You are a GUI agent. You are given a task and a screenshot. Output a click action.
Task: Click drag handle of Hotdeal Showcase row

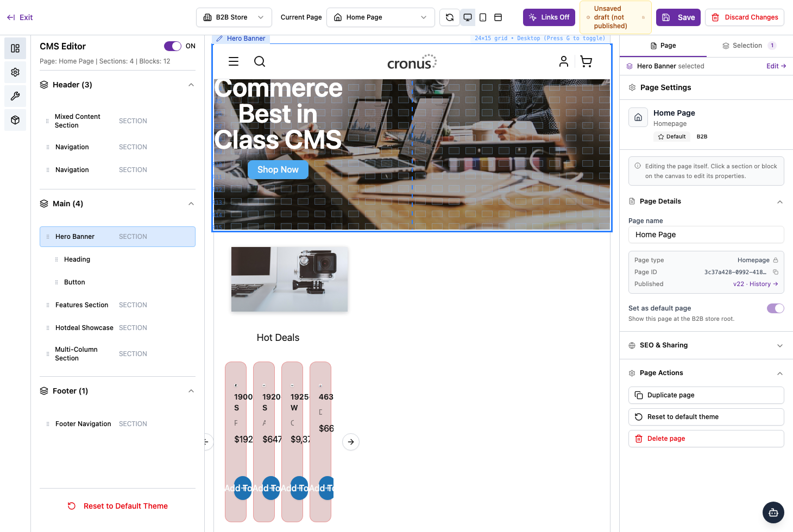48,328
